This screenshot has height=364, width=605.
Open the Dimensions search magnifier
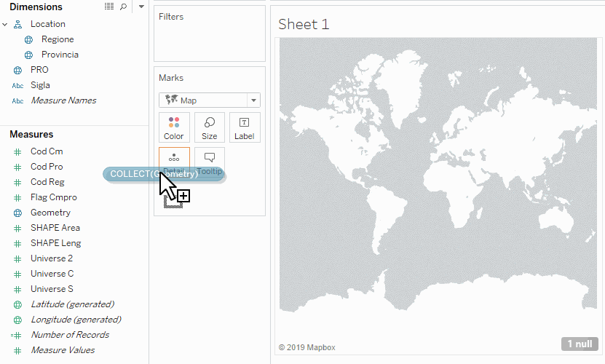coord(123,7)
